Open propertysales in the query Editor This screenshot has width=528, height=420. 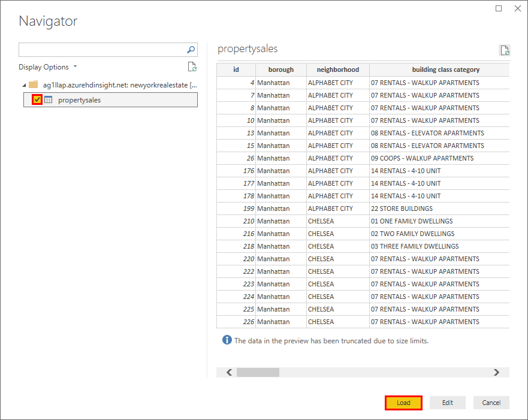coord(447,403)
